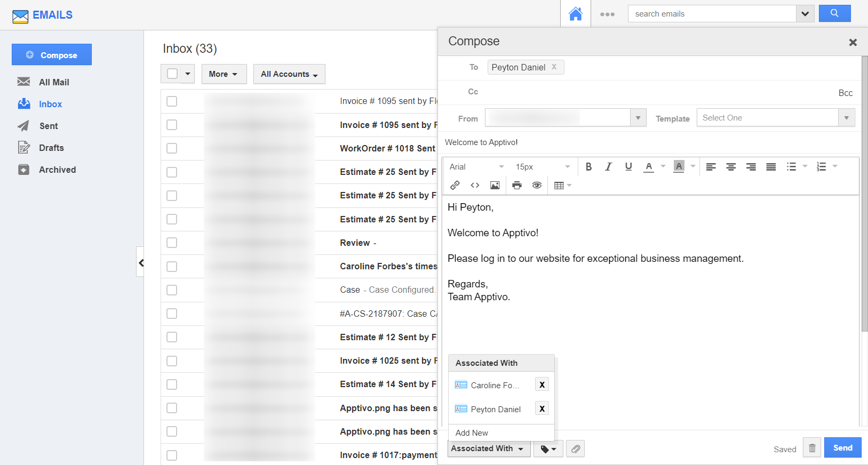868x465 pixels.
Task: Select the #A-CS-2187907 email checkbox
Action: click(x=172, y=314)
